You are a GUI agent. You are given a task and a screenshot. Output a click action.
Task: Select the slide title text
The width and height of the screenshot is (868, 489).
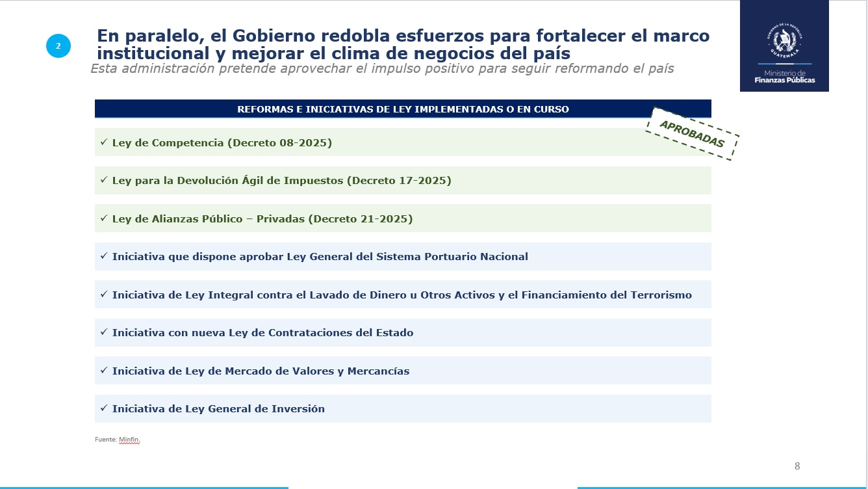[403, 44]
